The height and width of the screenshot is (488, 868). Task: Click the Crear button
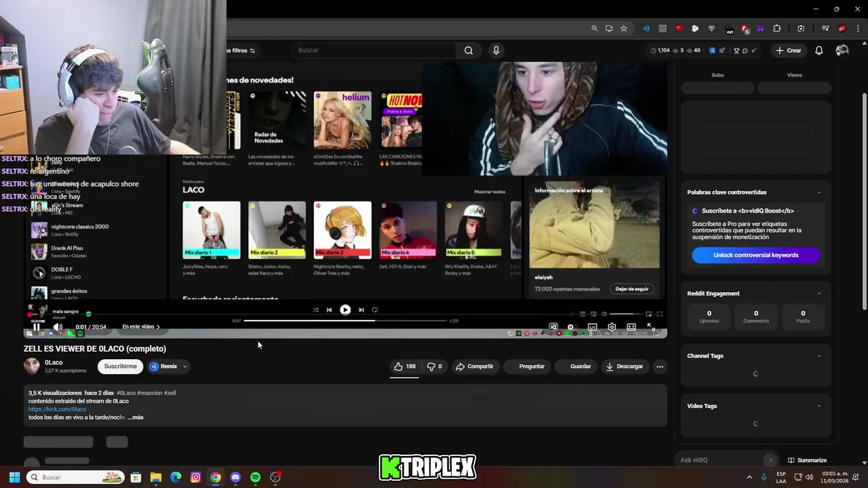pos(789,50)
